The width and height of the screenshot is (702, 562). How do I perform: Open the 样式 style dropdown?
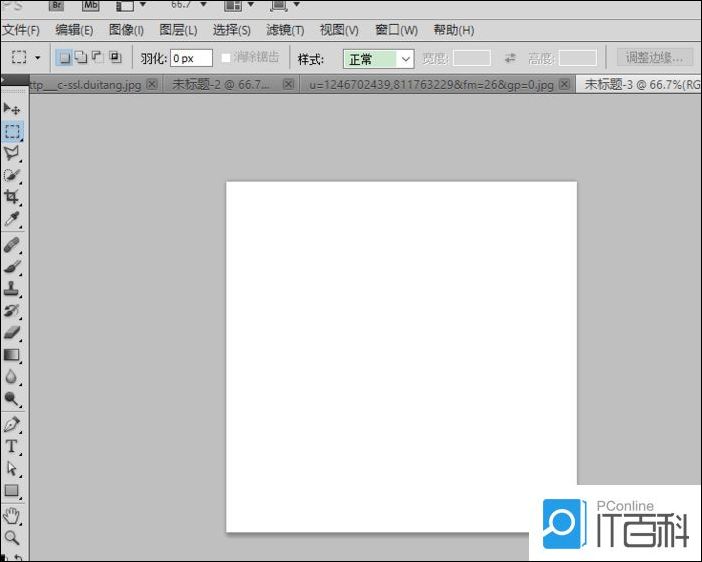pos(379,59)
